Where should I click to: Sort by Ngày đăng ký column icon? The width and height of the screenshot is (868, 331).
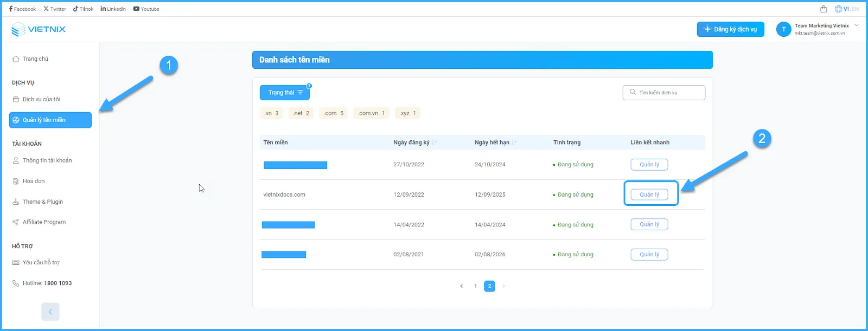click(x=435, y=142)
